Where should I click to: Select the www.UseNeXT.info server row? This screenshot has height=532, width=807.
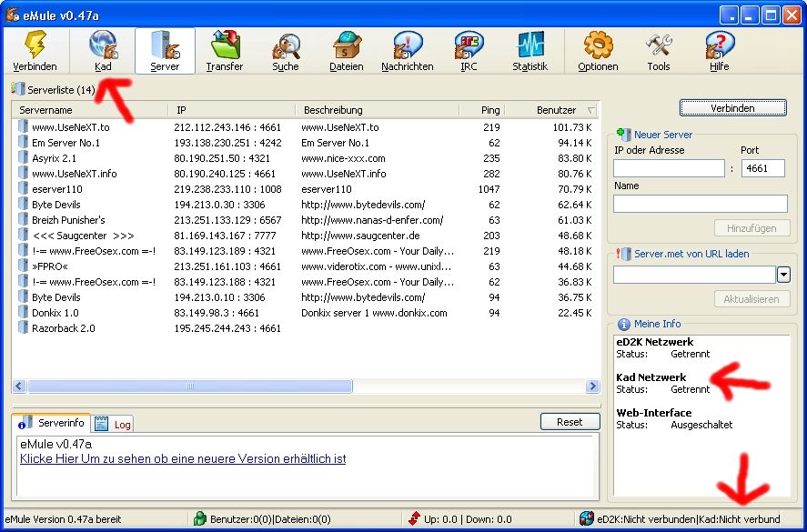(305, 174)
